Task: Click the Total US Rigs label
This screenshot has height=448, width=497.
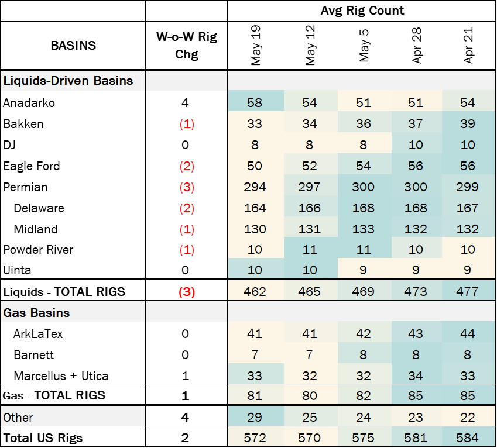Action: (43, 438)
